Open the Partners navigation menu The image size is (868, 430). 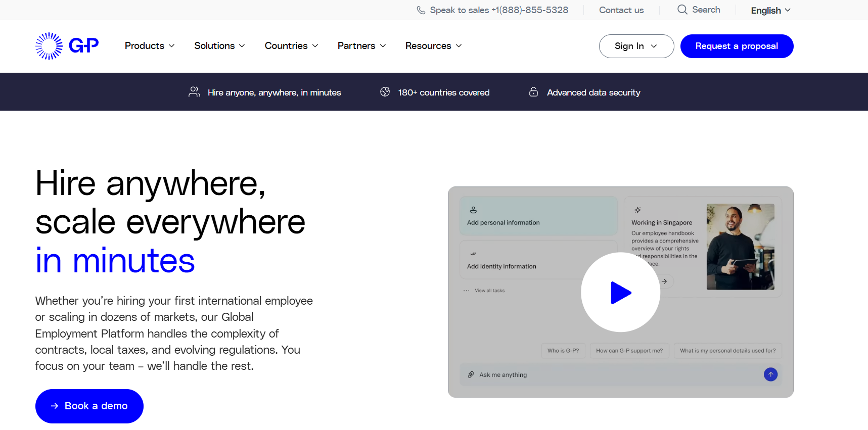(362, 46)
